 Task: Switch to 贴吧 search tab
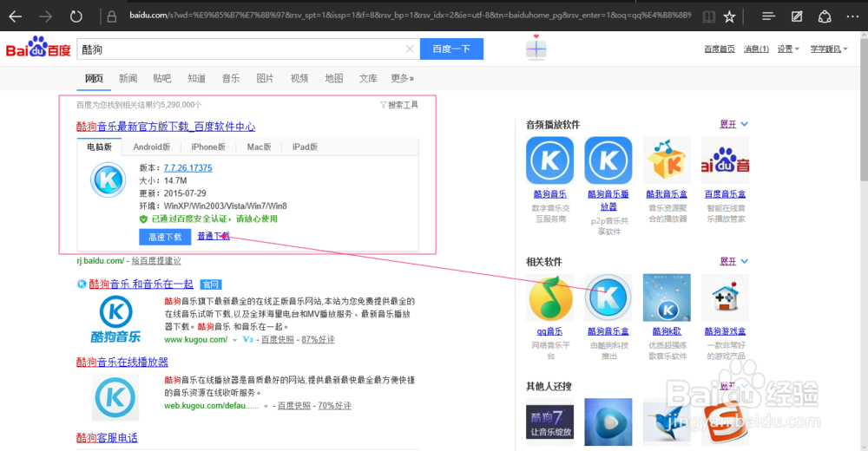tap(162, 78)
